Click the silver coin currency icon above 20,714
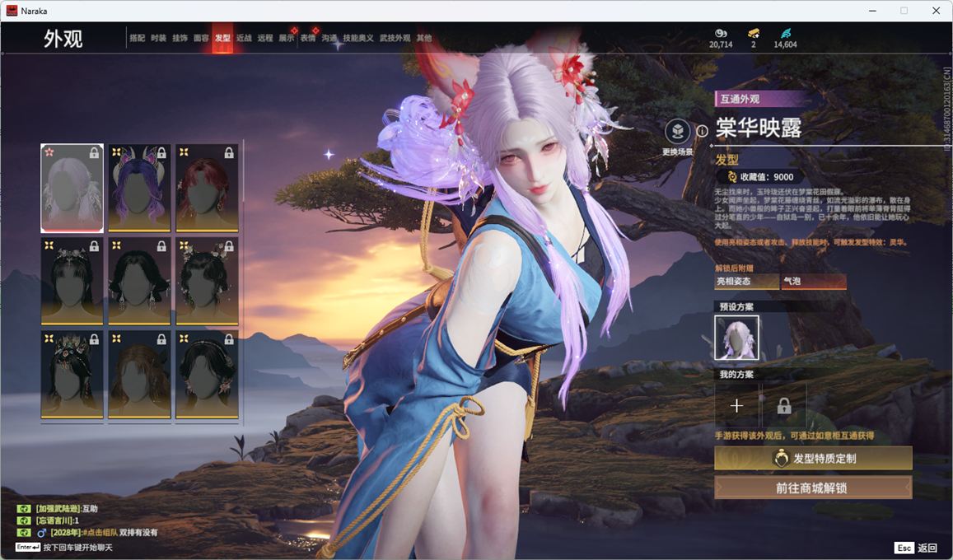This screenshot has width=953, height=560. pyautogui.click(x=721, y=34)
